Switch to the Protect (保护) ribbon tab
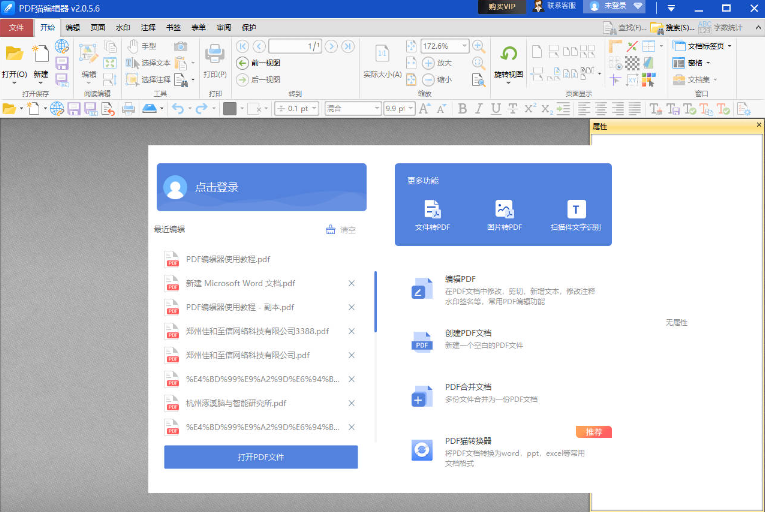Image resolution: width=765 pixels, height=512 pixels. pos(249,27)
